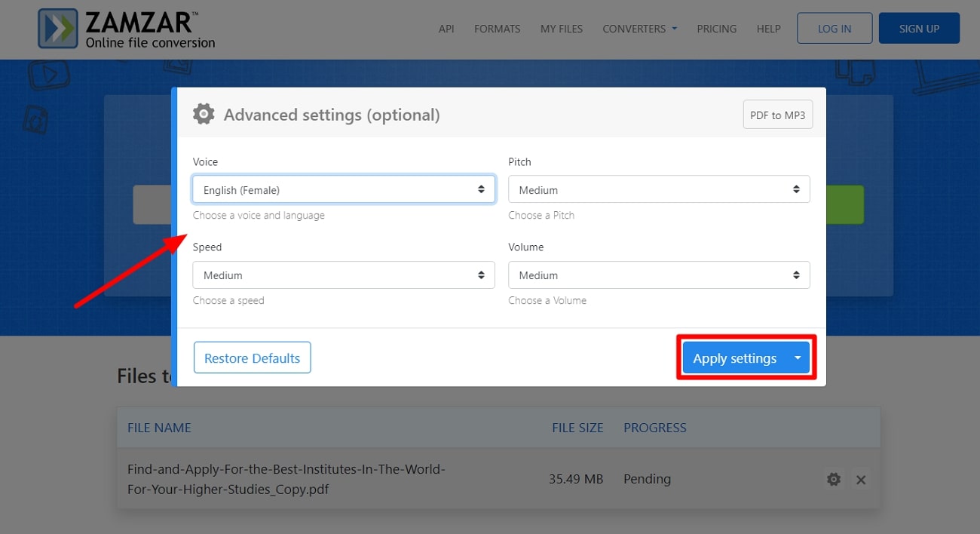980x534 pixels.
Task: Expand the Pitch dropdown
Action: 659,190
